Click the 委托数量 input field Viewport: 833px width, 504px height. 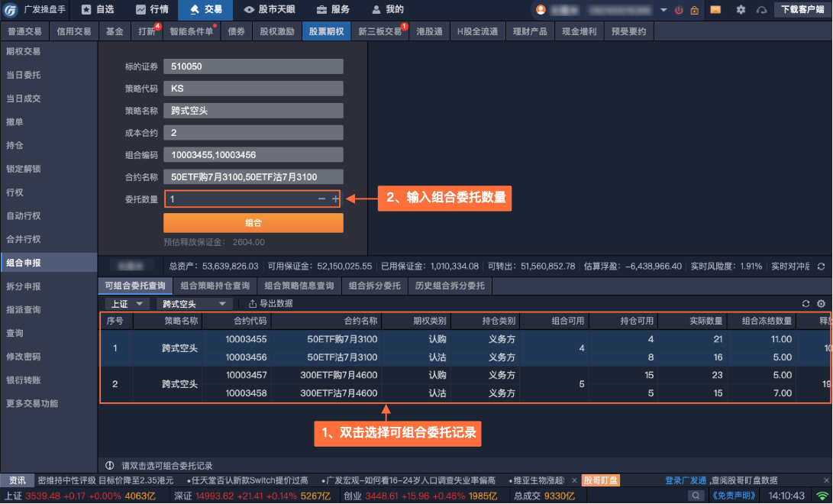click(x=253, y=199)
